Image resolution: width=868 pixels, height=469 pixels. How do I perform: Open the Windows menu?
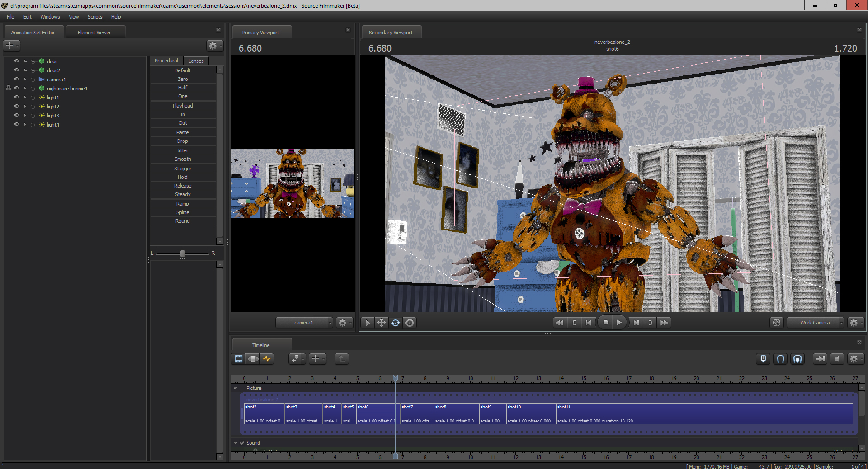tap(50, 17)
